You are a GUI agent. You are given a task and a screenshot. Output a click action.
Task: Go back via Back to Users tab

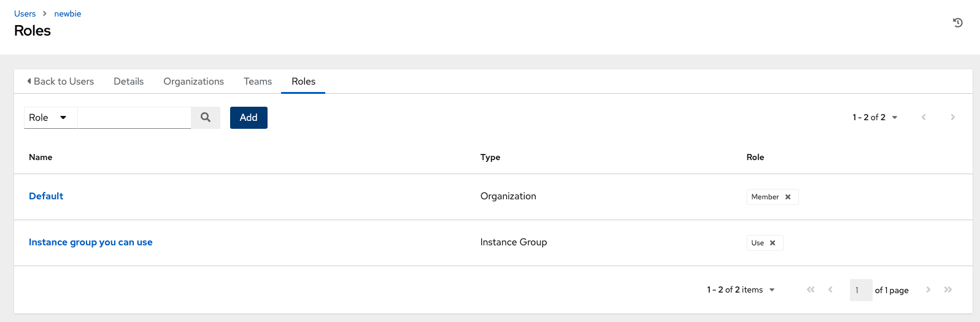pos(60,81)
